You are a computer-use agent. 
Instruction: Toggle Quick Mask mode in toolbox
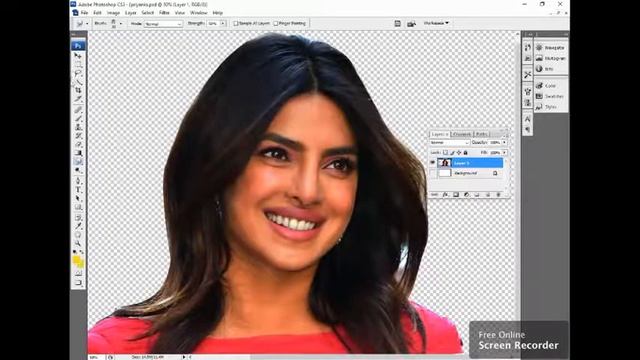pyautogui.click(x=78, y=273)
